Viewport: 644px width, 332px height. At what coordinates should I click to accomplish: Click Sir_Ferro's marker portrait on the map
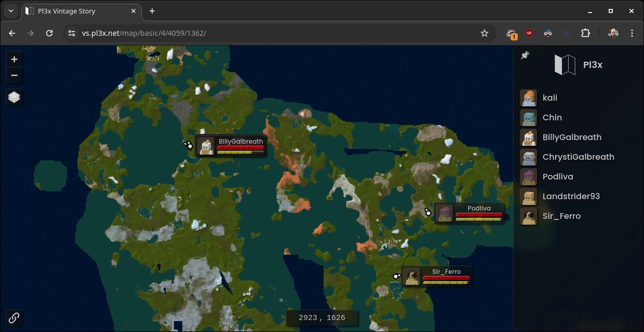(412, 276)
